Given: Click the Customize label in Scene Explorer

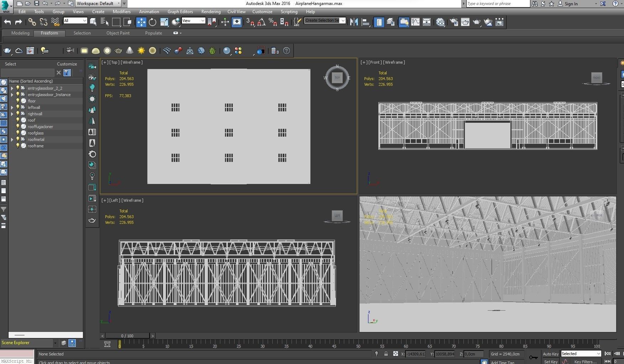Looking at the screenshot, I should [67, 64].
